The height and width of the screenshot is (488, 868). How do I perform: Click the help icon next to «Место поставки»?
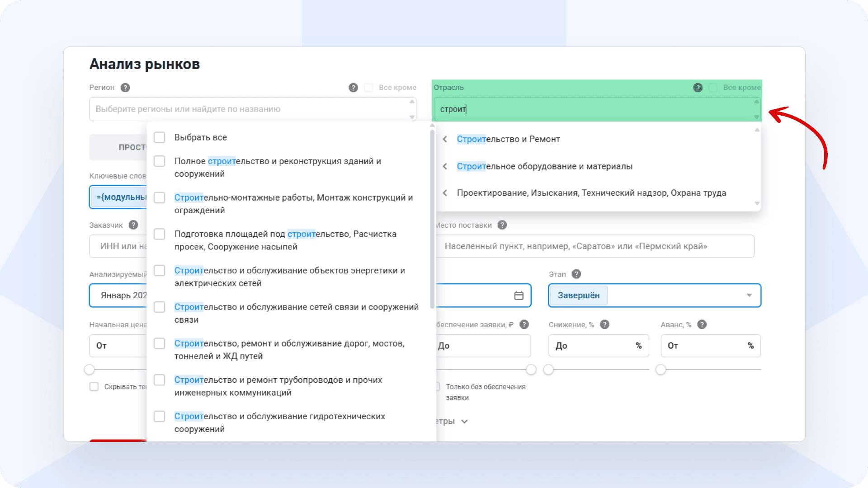tap(502, 225)
